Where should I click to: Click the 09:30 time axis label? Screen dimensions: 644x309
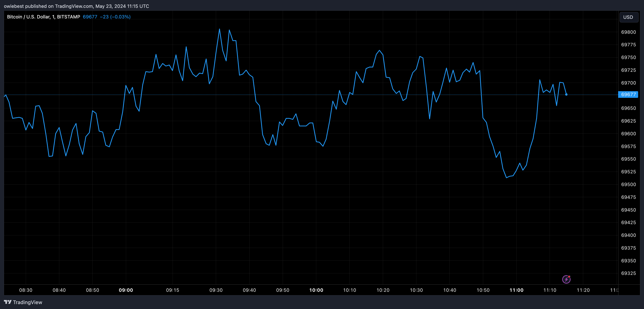216,290
